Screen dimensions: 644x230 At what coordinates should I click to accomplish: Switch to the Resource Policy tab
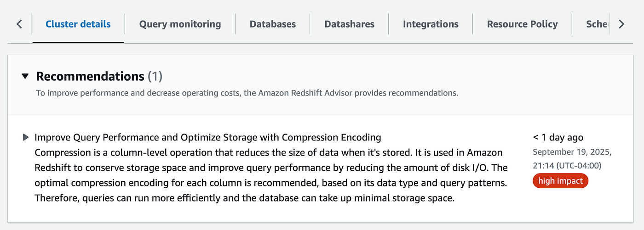(x=522, y=24)
